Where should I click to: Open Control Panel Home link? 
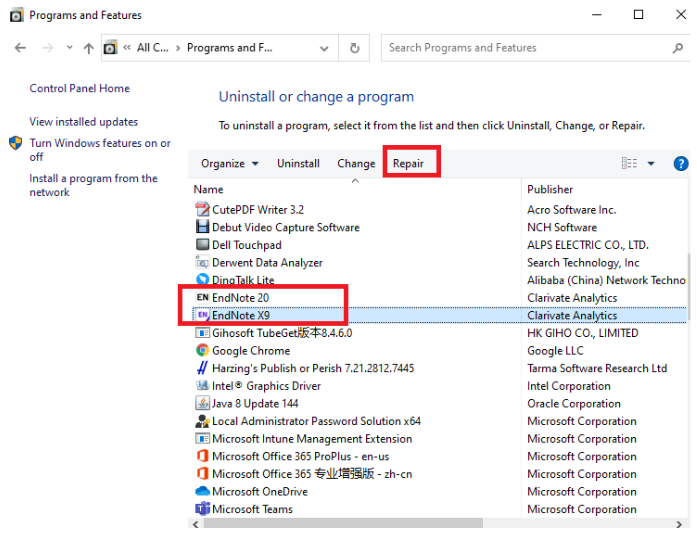pos(80,89)
